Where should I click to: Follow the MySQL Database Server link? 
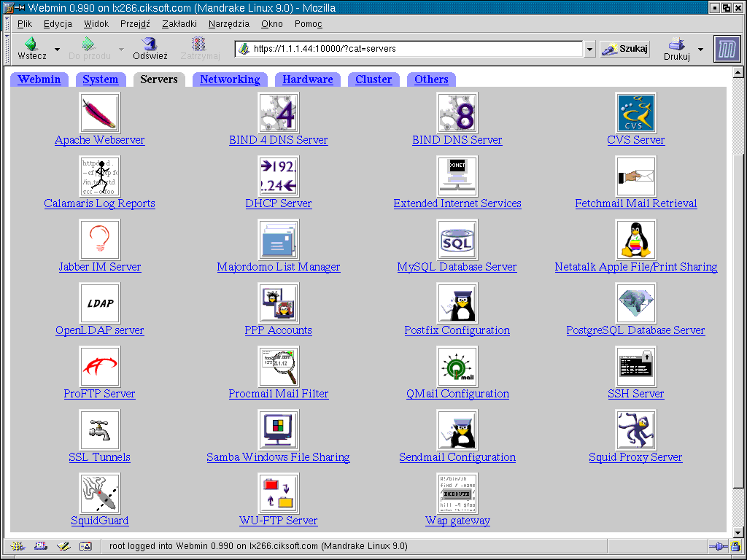[x=457, y=267]
